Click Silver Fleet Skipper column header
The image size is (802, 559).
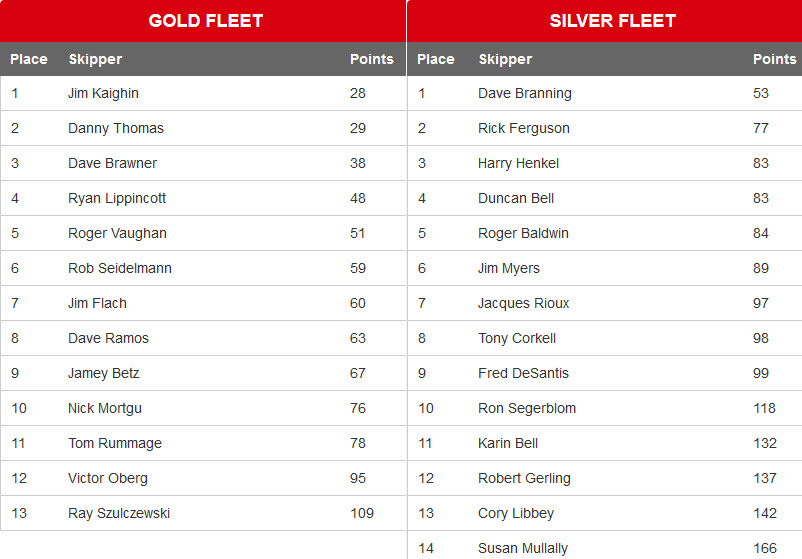click(x=505, y=59)
